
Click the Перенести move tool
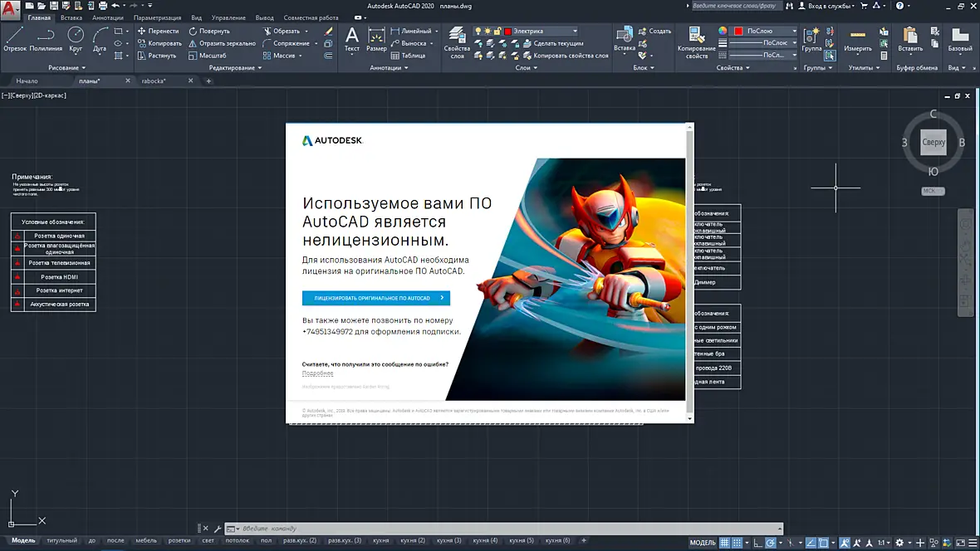158,31
